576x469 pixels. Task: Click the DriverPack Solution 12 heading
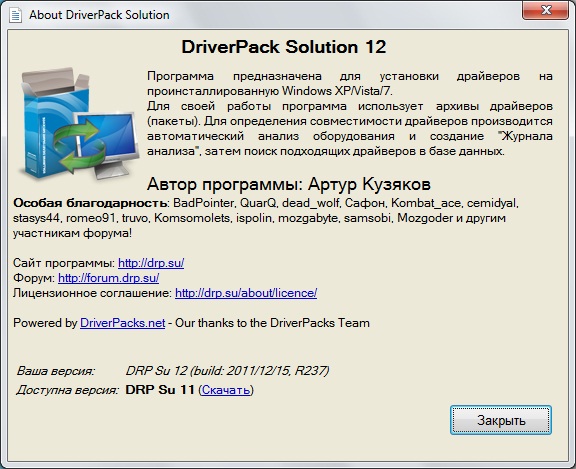284,47
